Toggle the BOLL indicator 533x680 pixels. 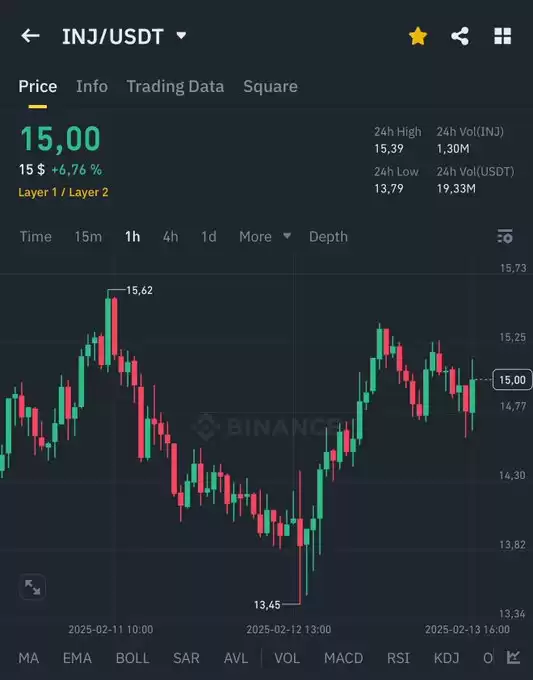click(x=132, y=658)
